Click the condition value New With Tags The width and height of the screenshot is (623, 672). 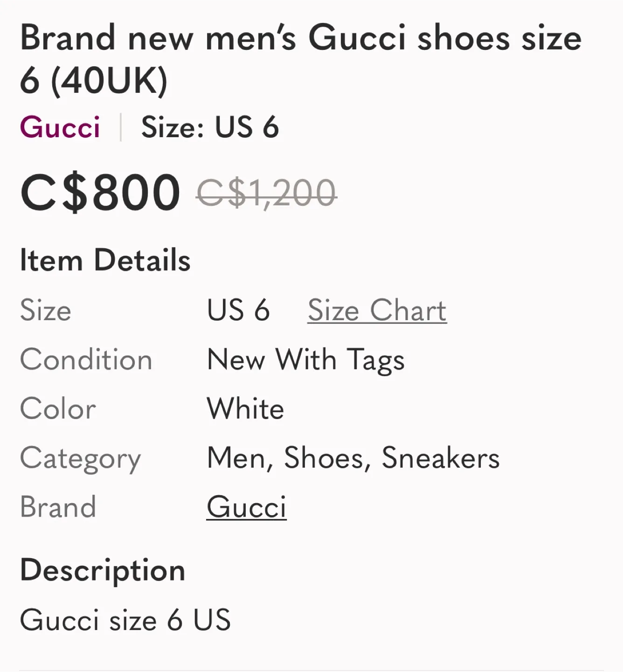pos(306,360)
